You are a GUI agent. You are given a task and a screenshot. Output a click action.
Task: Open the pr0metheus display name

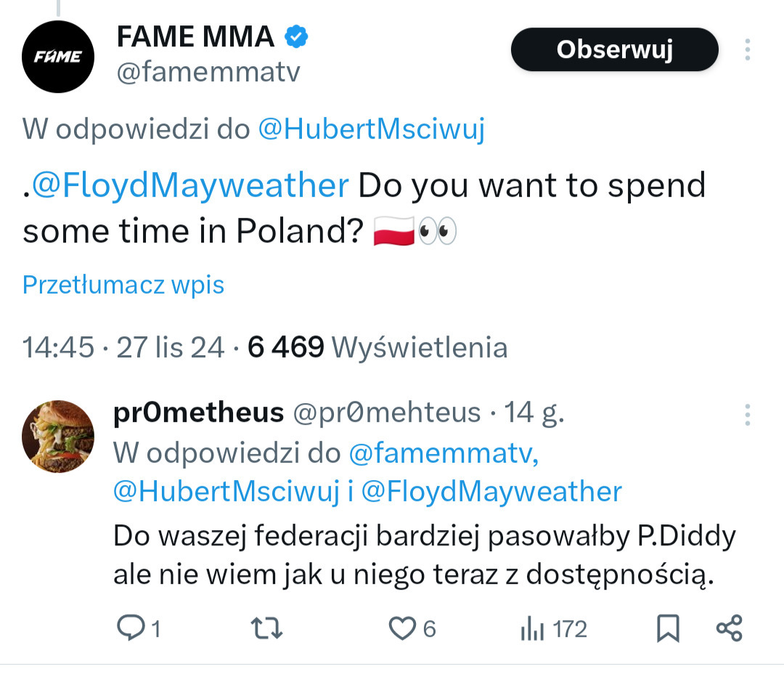[x=198, y=413]
